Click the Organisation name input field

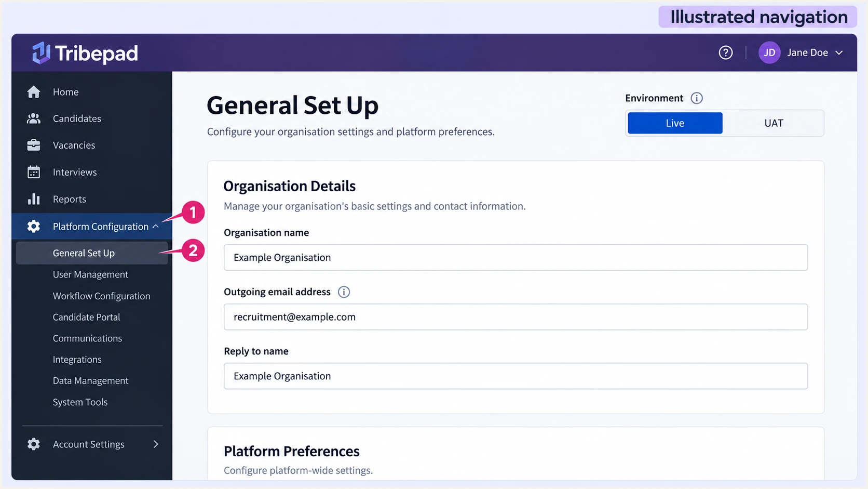click(x=516, y=257)
